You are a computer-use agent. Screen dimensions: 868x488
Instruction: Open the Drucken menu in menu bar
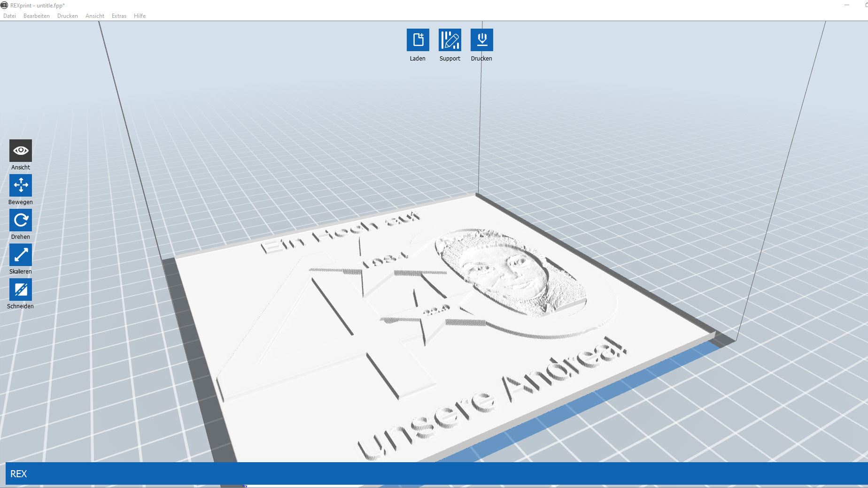tap(68, 16)
